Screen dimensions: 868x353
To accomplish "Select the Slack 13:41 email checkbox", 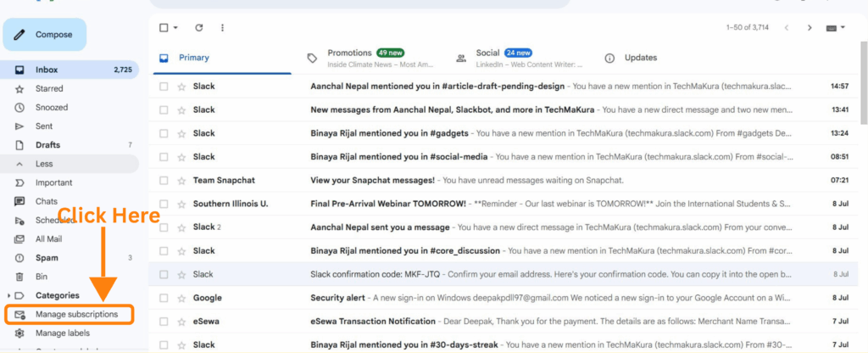I will (x=164, y=109).
